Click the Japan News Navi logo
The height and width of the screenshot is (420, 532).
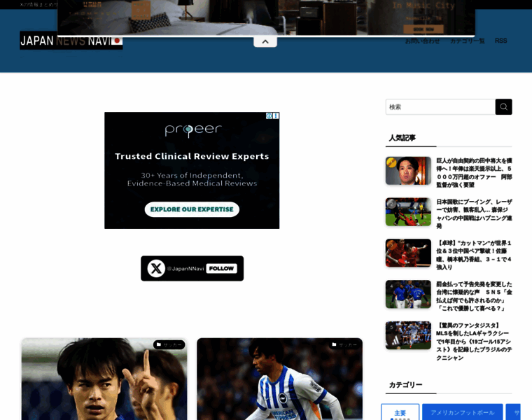71,41
